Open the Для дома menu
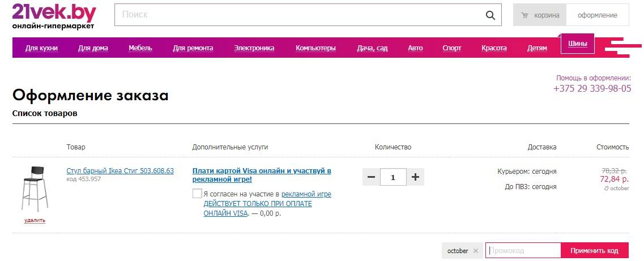Image resolution: width=644 pixels, height=261 pixels. click(93, 48)
